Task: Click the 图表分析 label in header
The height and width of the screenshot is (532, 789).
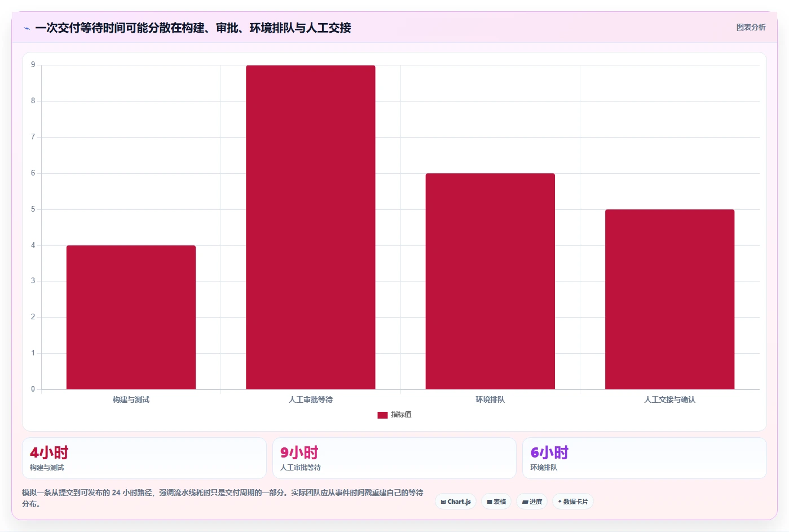Action: click(x=751, y=27)
